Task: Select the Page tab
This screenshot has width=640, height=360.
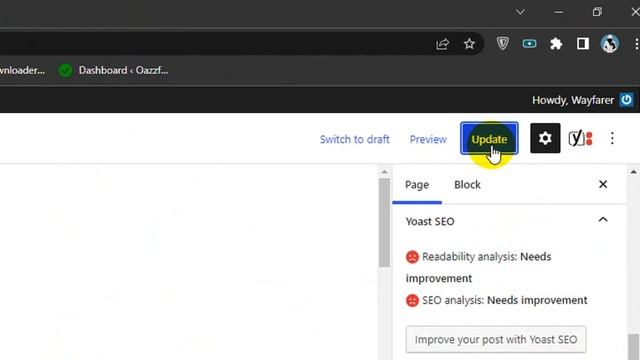Action: pos(417,185)
